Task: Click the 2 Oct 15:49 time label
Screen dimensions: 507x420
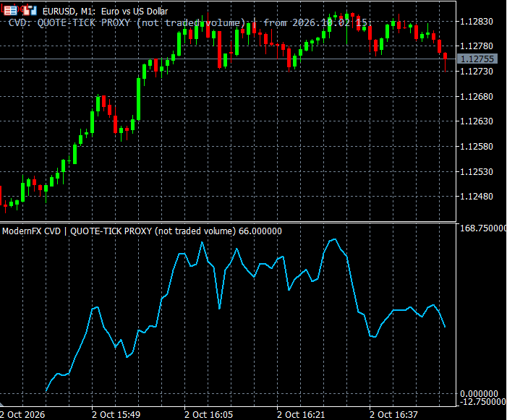Action: coord(116,414)
